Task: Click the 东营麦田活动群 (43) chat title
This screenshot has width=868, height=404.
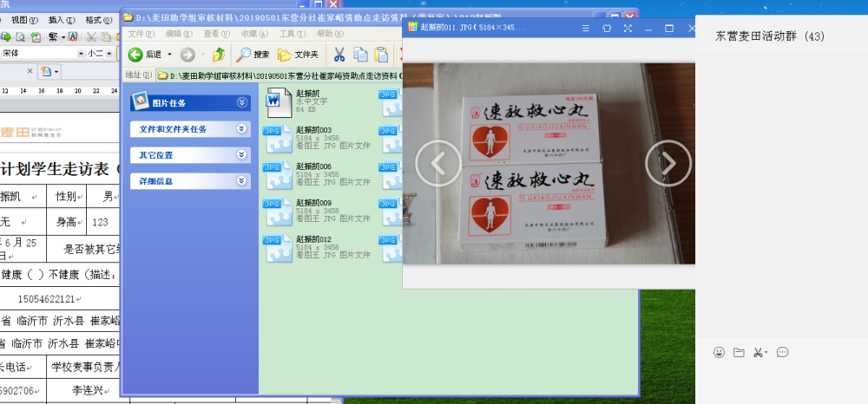Action: coord(769,37)
